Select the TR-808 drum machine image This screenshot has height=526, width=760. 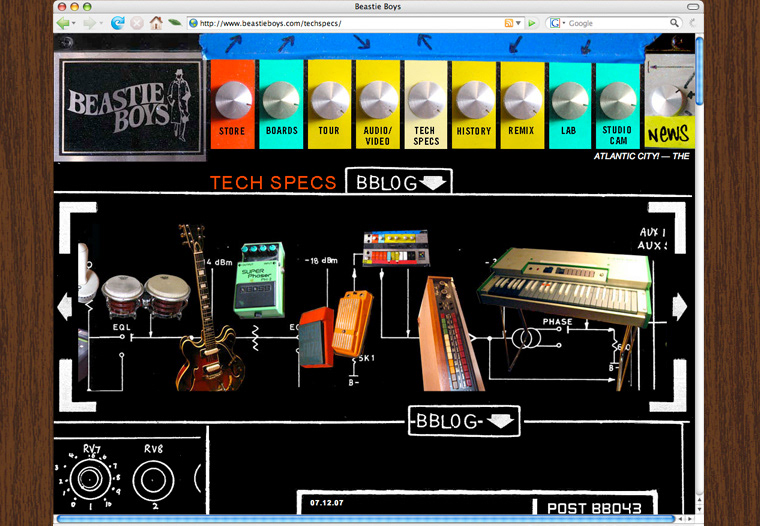pyautogui.click(x=451, y=334)
